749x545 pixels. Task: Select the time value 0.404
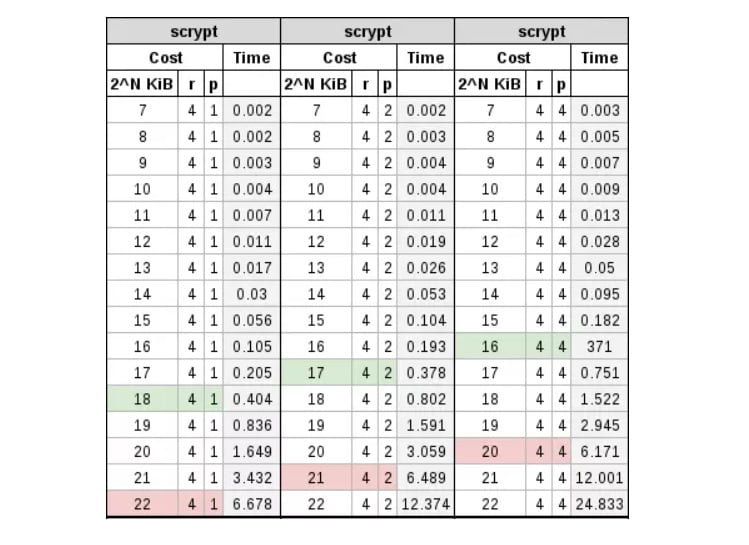click(251, 399)
